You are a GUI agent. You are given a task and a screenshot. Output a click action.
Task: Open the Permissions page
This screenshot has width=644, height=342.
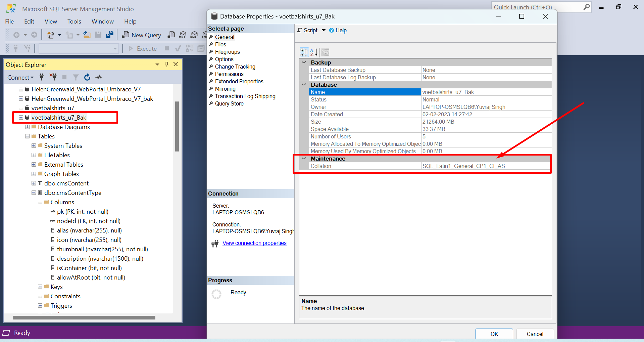pos(229,74)
